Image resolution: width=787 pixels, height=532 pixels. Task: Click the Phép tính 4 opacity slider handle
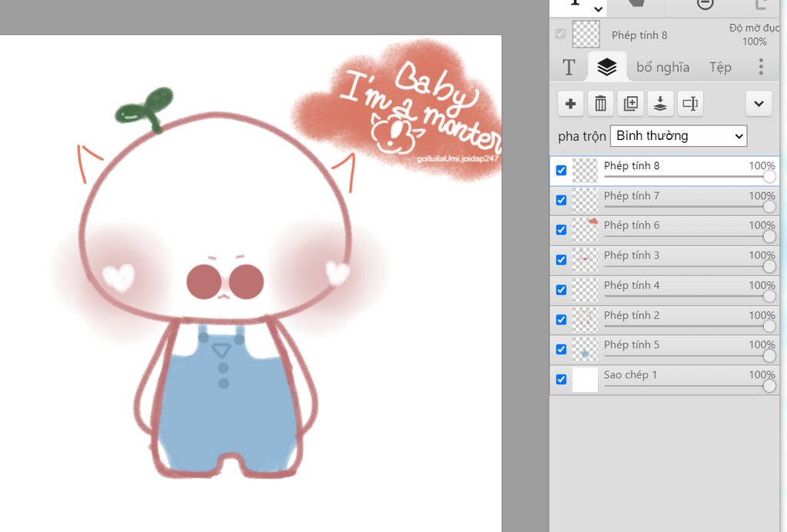coord(769,296)
